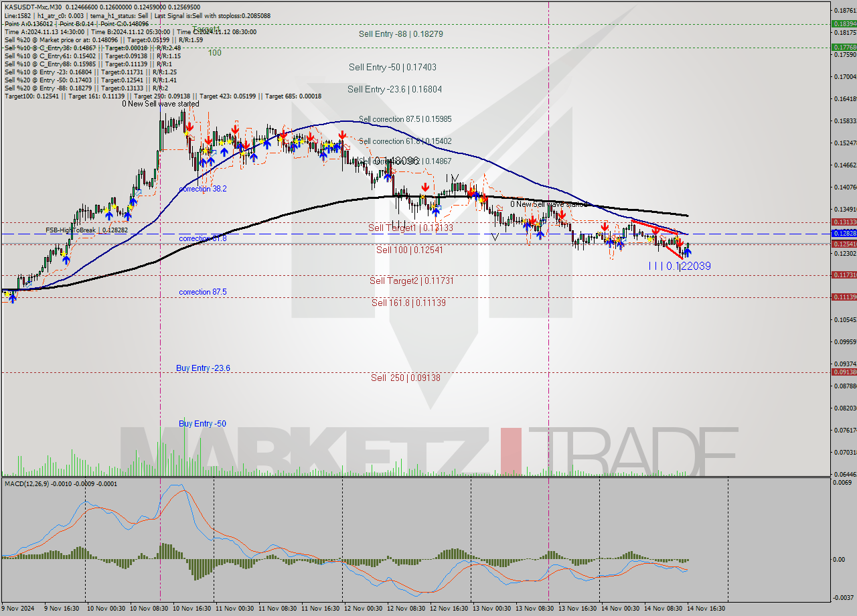
Task: Select the blue 'correction 87.5' label
Action: coord(202,292)
